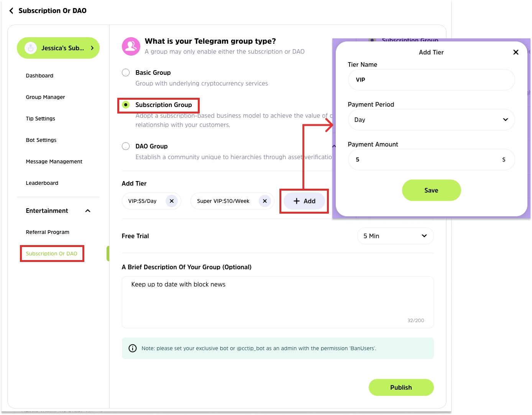Click the Publish button
Viewport: 532px width, 415px height.
click(401, 387)
